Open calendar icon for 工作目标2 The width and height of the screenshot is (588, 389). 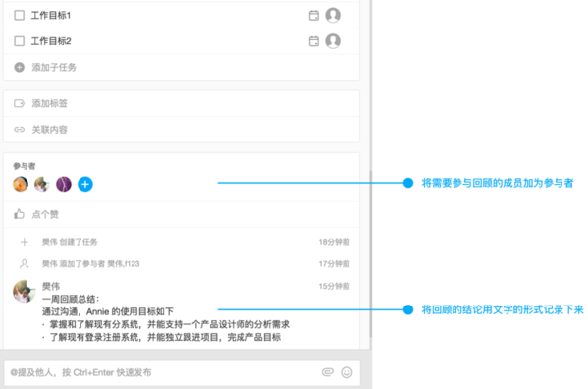[x=314, y=41]
